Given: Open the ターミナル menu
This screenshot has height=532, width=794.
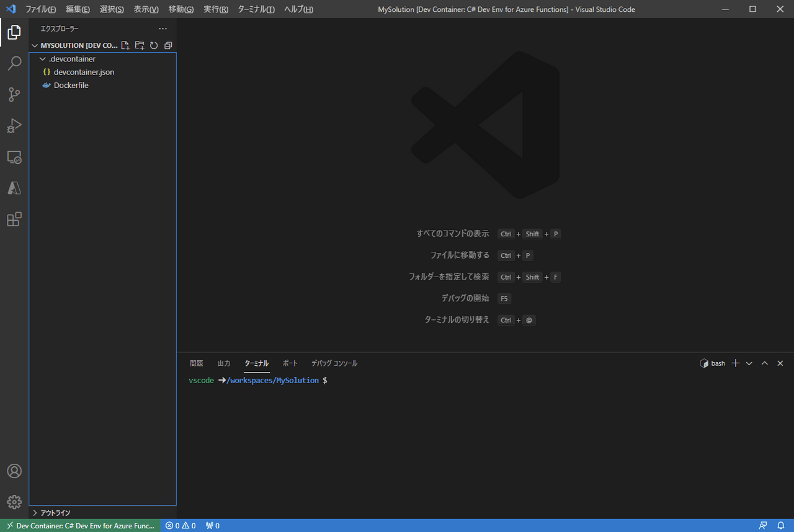Looking at the screenshot, I should point(256,9).
